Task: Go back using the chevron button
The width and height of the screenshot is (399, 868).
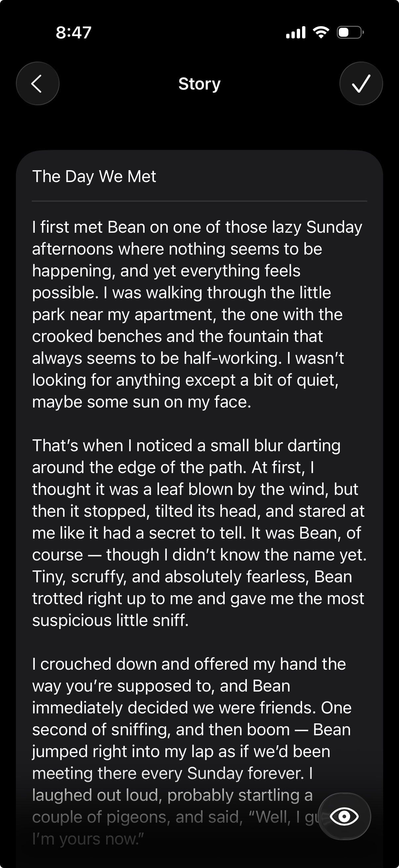Action: (37, 83)
